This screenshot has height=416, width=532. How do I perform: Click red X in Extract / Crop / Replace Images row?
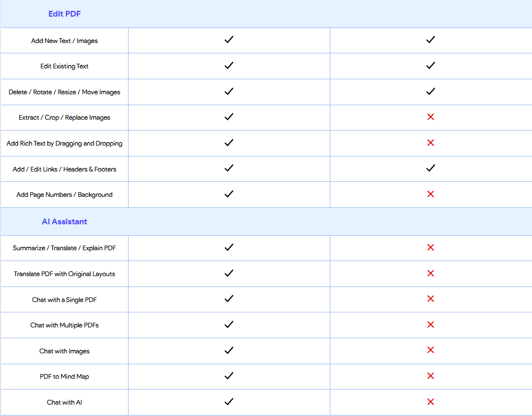click(430, 117)
